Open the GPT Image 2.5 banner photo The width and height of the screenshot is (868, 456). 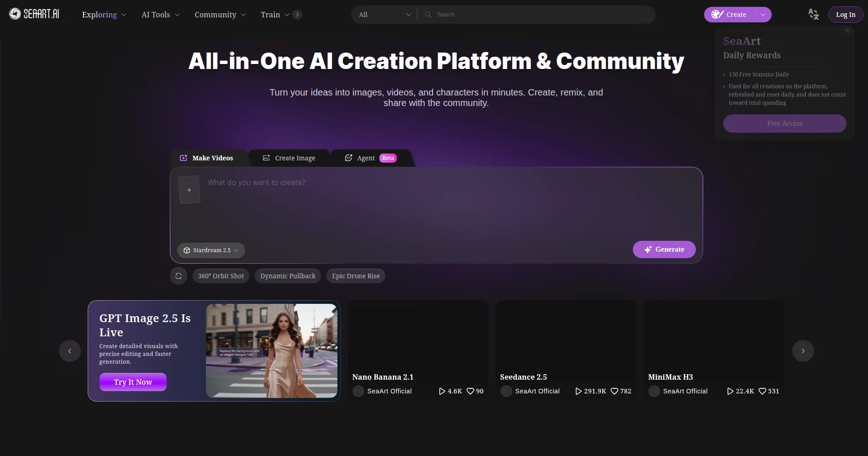[272, 351]
